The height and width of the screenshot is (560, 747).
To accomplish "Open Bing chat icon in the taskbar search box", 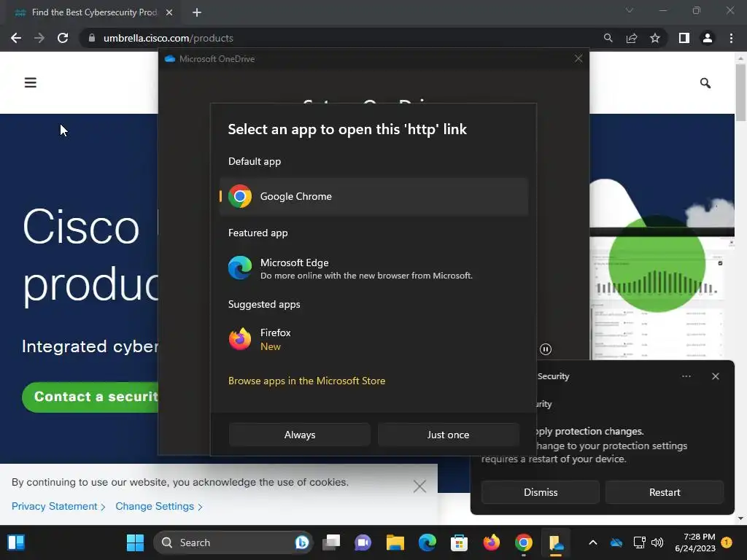I will click(x=301, y=542).
